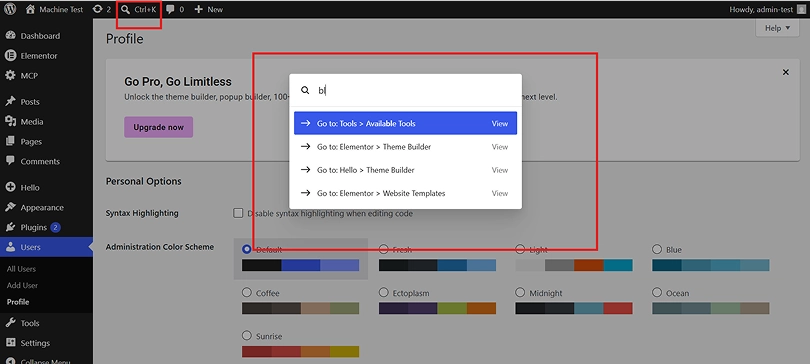
Task: Click View beside Elementor > Website Templates
Action: click(500, 193)
